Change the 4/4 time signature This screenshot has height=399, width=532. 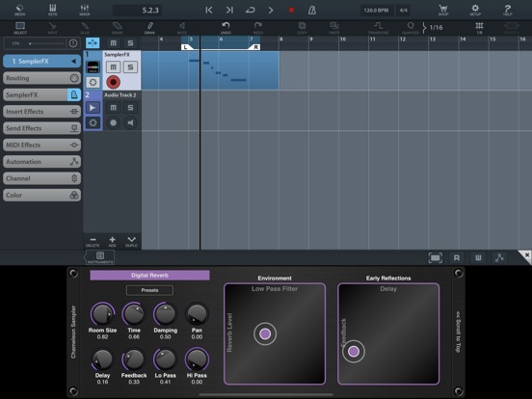pyautogui.click(x=403, y=11)
